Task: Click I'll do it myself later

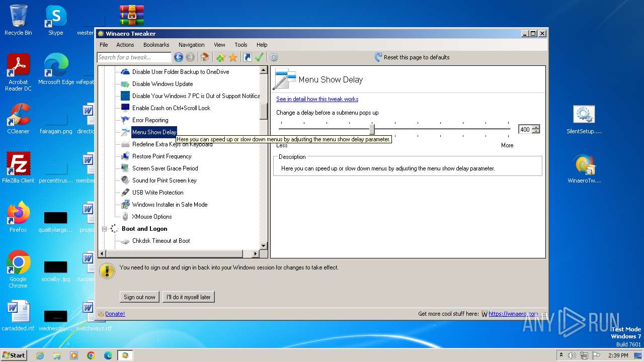Action: pos(189,297)
